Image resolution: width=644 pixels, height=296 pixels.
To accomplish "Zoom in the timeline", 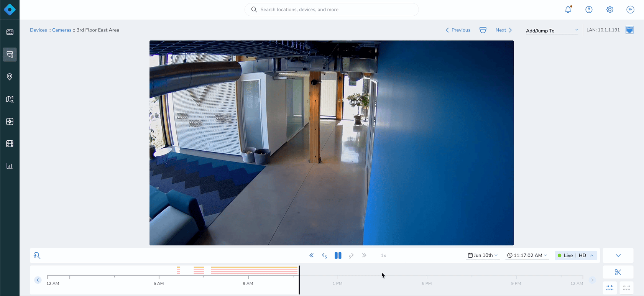I will coord(610,288).
